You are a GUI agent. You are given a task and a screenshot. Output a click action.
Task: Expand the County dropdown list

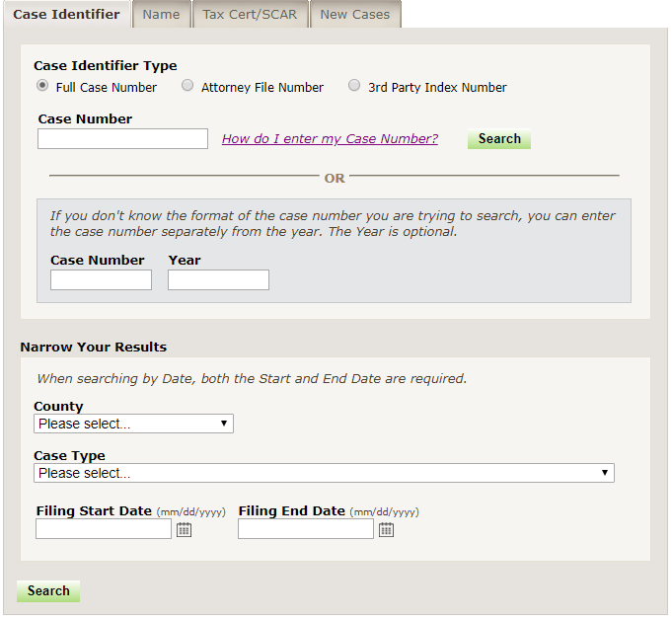click(133, 424)
